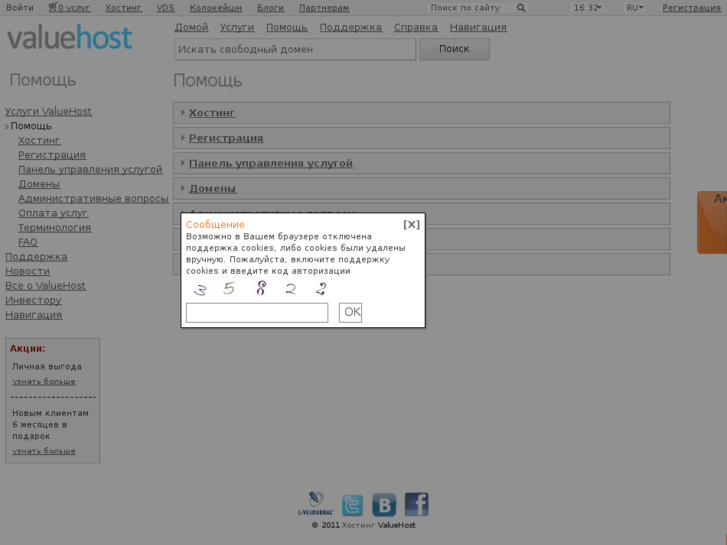Open Поддержка link in the sidebar
Screen dimensions: 727x545
(x=36, y=257)
